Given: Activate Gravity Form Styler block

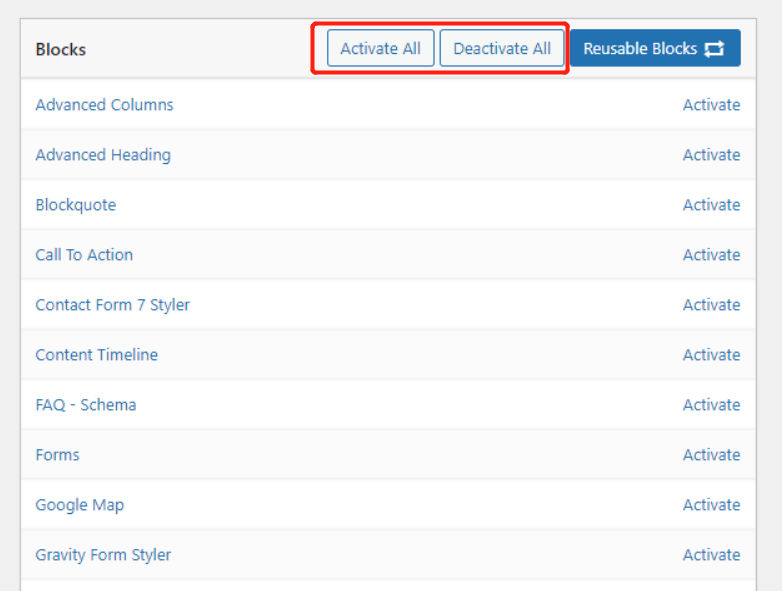Looking at the screenshot, I should pos(711,555).
